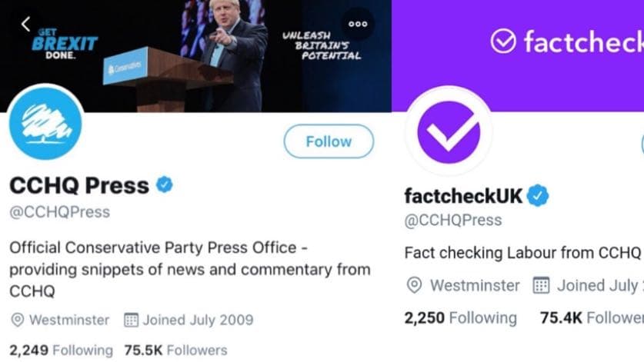The width and height of the screenshot is (644, 362).
Task: Click location pin icon beside left Westminster
Action: click(x=17, y=319)
